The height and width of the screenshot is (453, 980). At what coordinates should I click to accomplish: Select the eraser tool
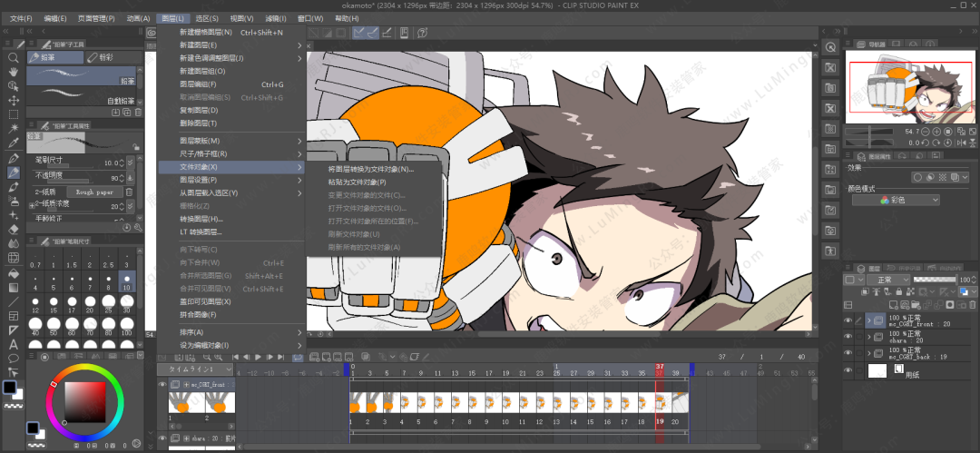[14, 230]
